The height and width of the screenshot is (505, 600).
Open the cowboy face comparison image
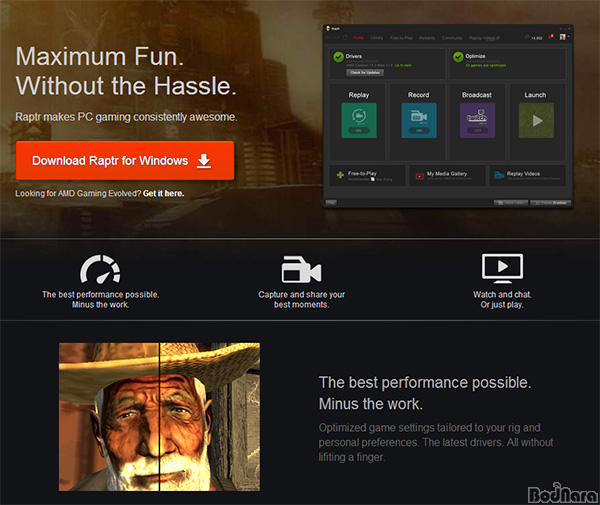[159, 417]
